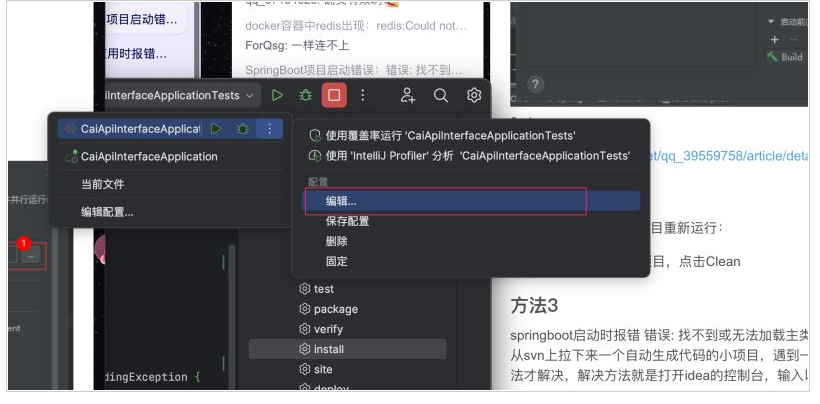Add a before-launch task with the plus icon
Viewport: 820px width, 404px height.
tap(775, 40)
